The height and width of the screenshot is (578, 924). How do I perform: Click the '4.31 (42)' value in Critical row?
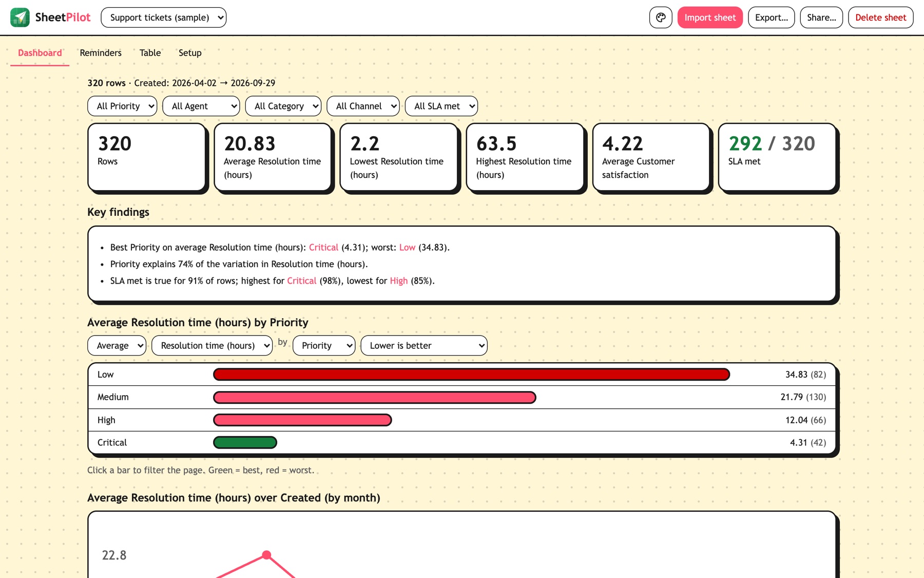point(808,442)
